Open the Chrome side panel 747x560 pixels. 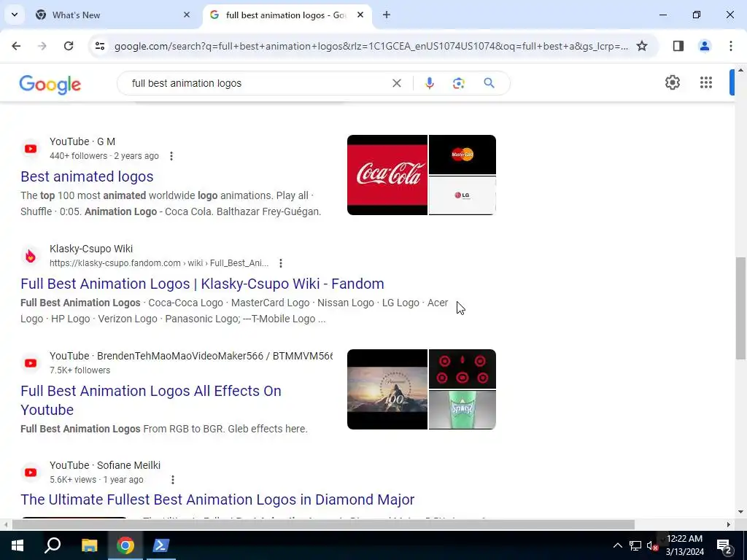click(678, 46)
